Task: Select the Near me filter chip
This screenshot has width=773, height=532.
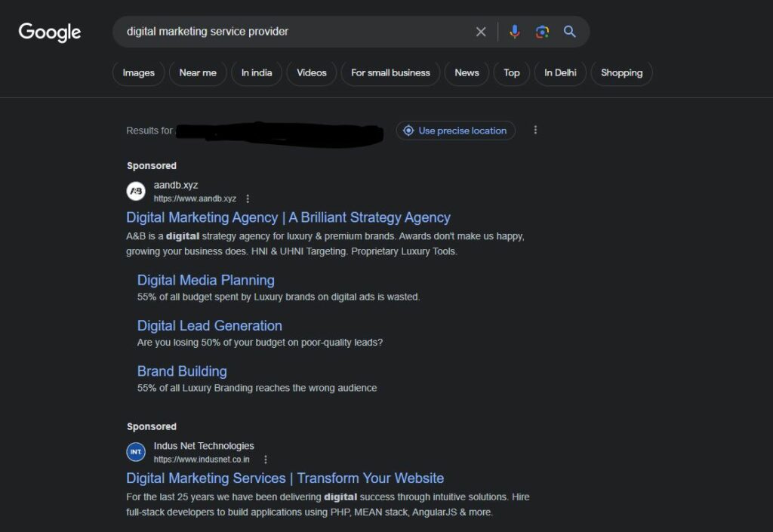Action: coord(198,73)
